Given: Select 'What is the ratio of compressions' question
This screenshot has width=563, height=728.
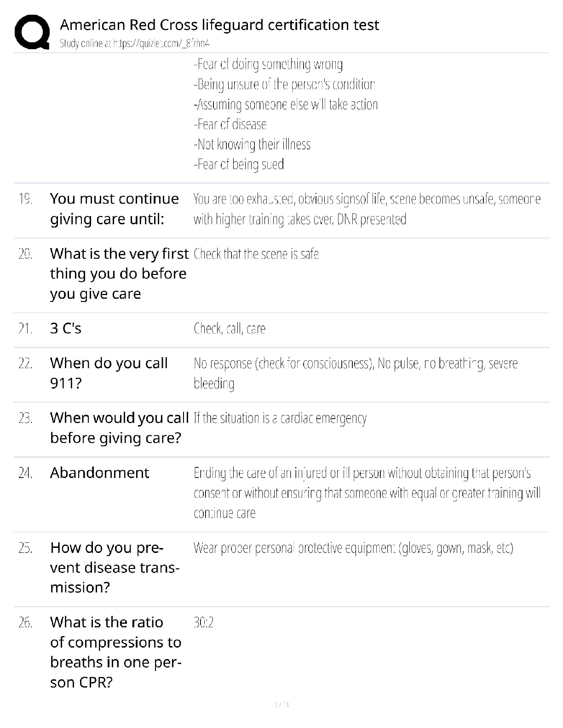Looking at the screenshot, I should (x=116, y=652).
